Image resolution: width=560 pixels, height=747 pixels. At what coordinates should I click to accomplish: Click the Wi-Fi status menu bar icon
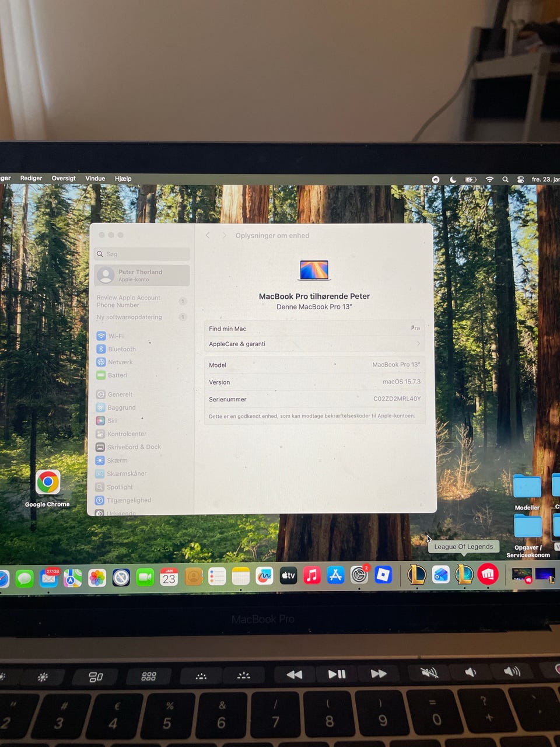[489, 180]
